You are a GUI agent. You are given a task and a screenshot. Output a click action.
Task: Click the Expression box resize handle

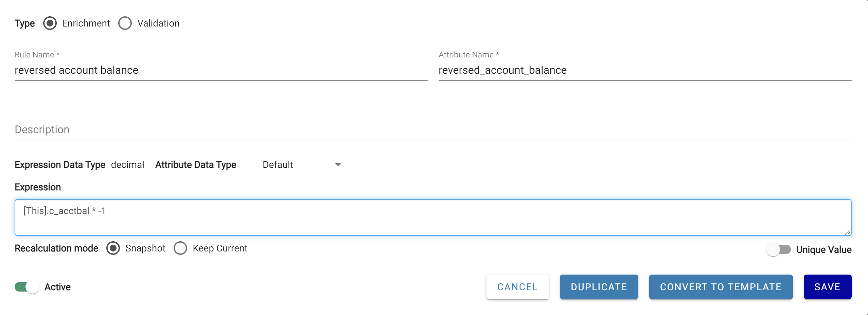pyautogui.click(x=848, y=232)
